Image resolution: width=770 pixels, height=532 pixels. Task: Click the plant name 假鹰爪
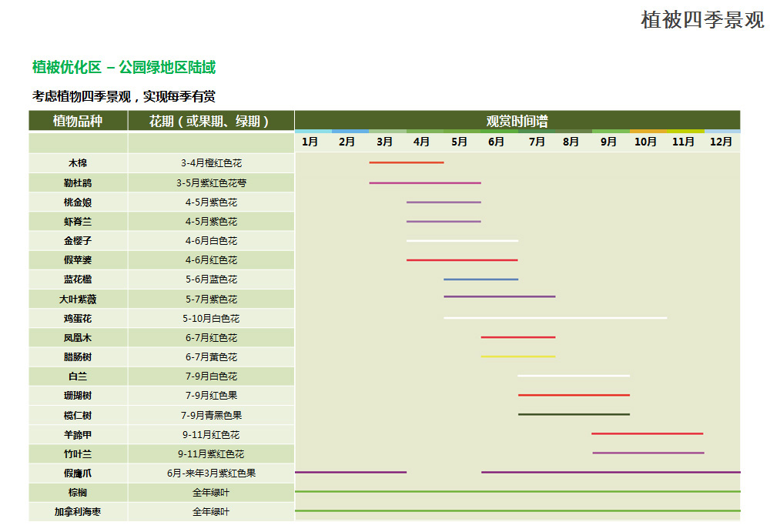78,473
